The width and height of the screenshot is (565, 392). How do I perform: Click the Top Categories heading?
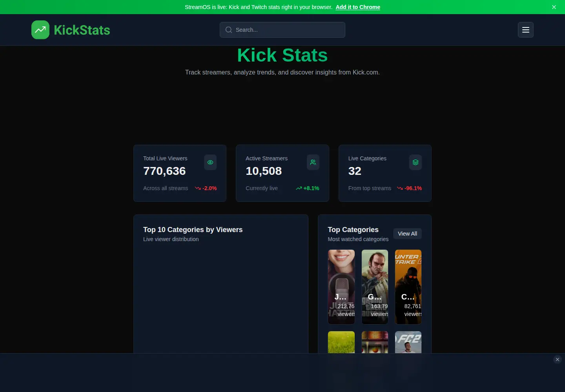pos(353,230)
